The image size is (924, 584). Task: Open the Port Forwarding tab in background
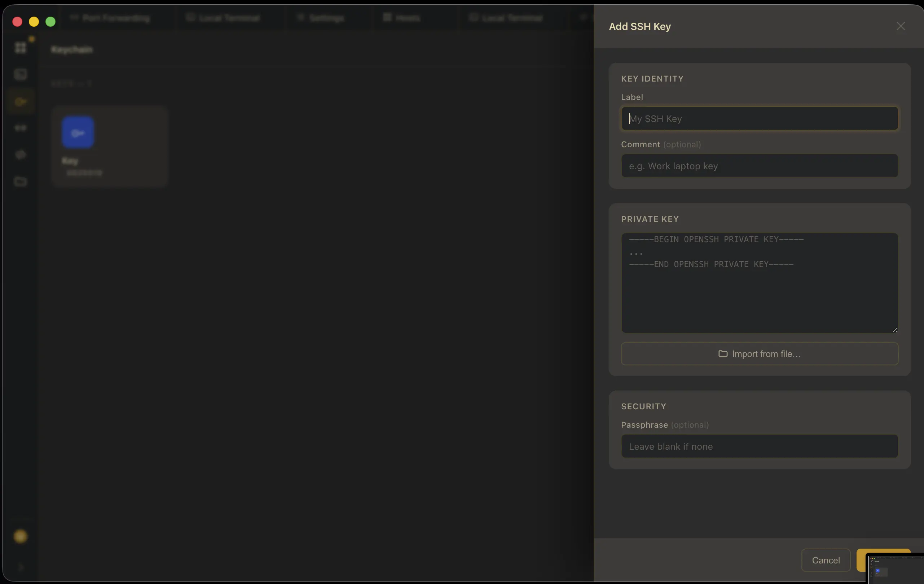point(110,18)
